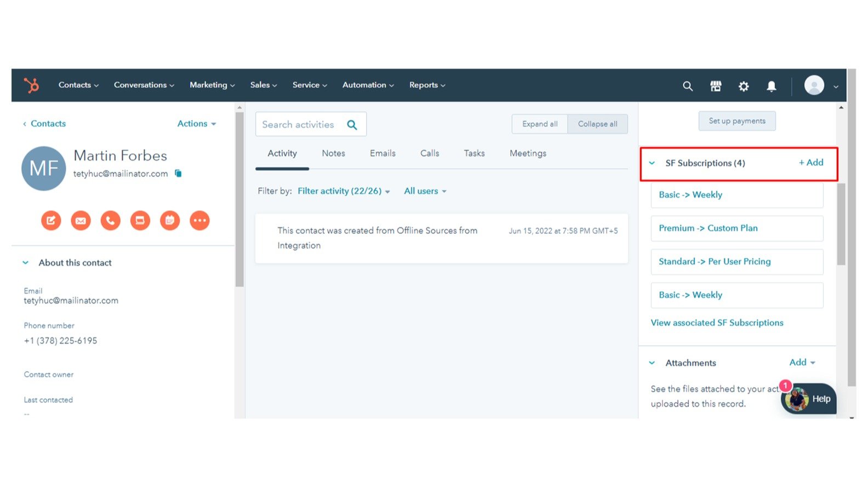The height and width of the screenshot is (488, 868).
Task: Click the Collapse all button
Action: (x=598, y=124)
